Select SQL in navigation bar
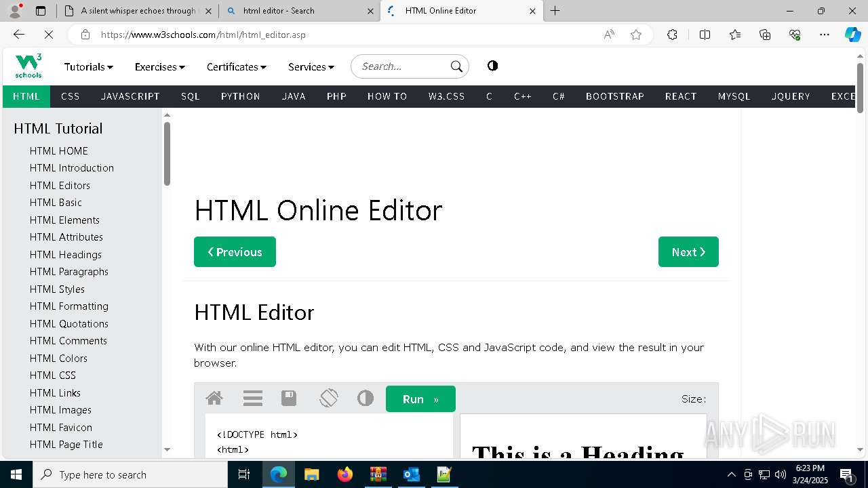 point(191,96)
